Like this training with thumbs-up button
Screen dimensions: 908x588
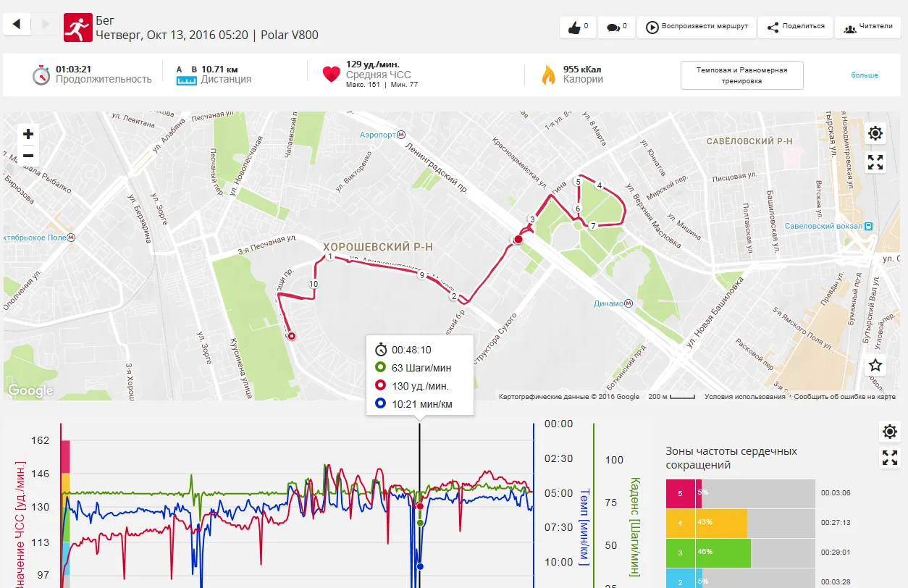(578, 28)
